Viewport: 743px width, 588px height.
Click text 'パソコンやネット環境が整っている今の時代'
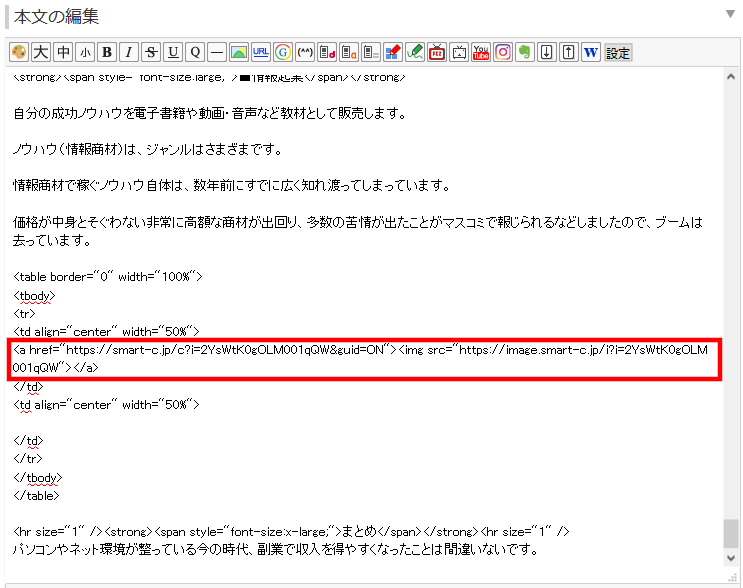point(131,550)
